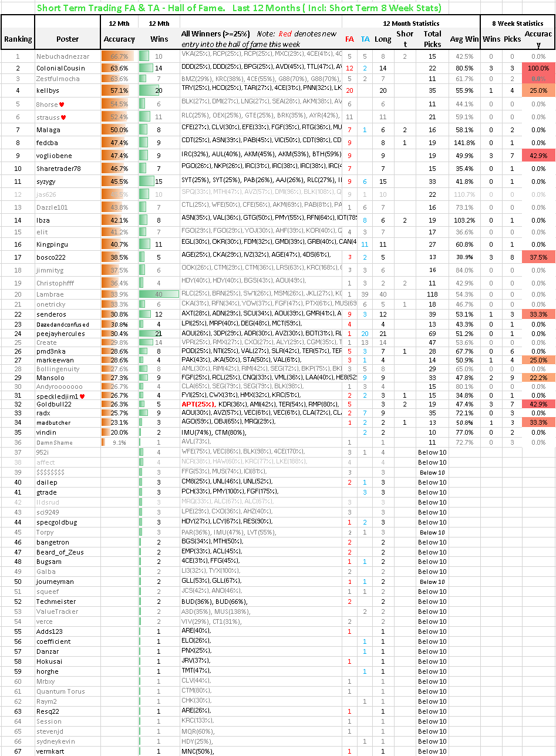The height and width of the screenshot is (756, 556).
Task: Click the red heart beside 8horse
Action: point(62,104)
